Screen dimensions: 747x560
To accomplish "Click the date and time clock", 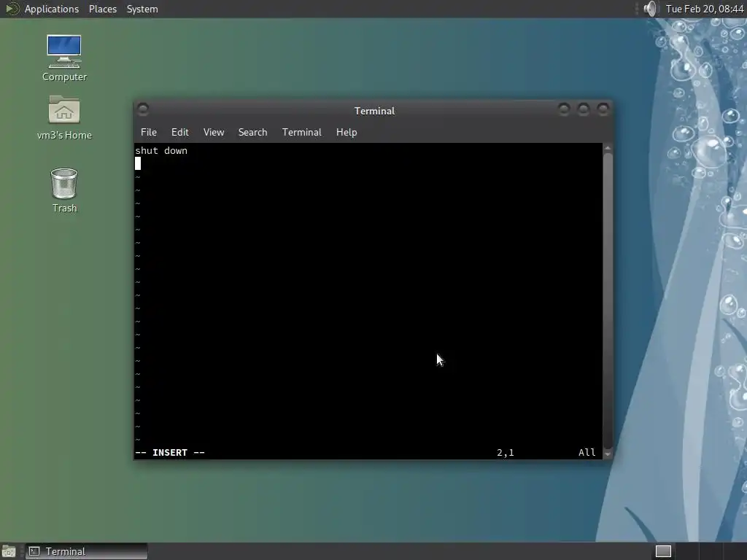I will click(x=705, y=9).
